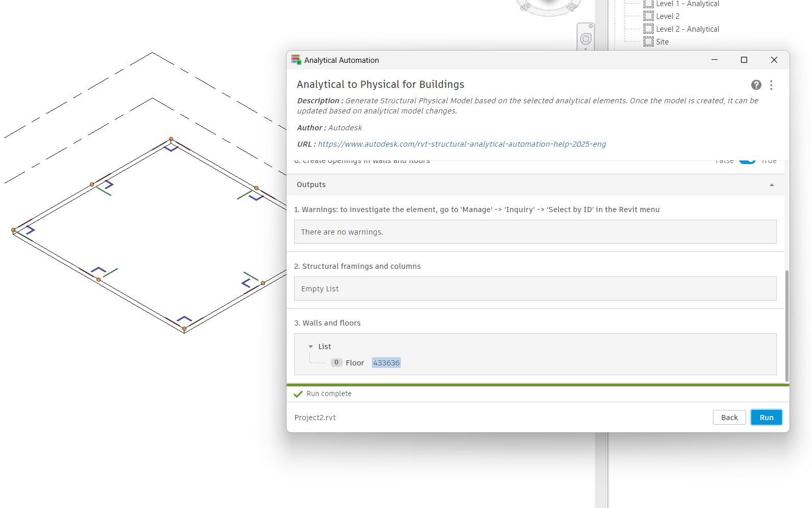This screenshot has height=508, width=812.
Task: Open the three-dot options menu
Action: click(x=771, y=85)
